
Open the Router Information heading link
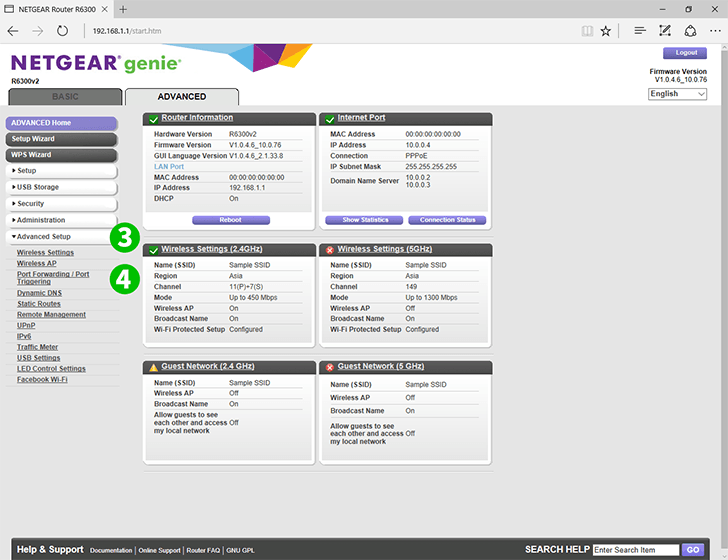click(197, 118)
